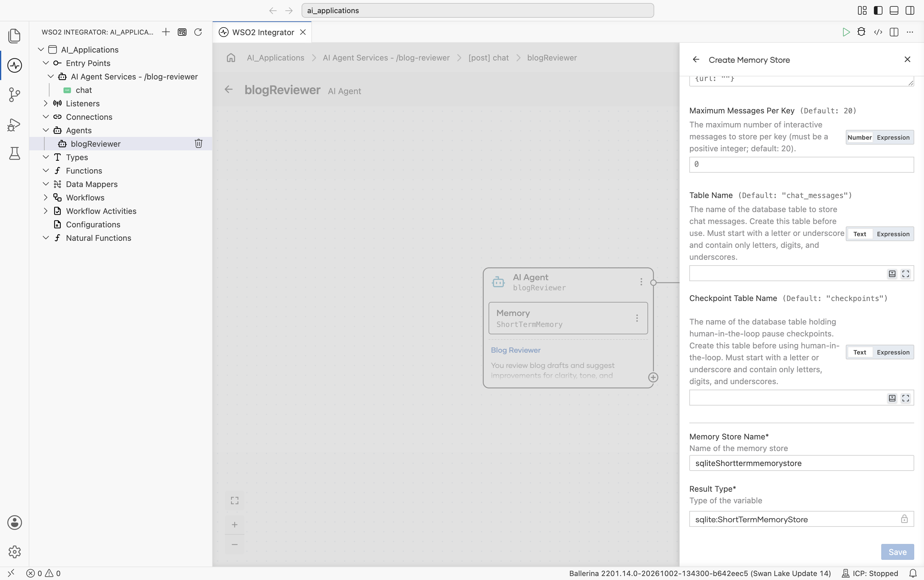The width and height of the screenshot is (924, 580).
Task: Click the [post] chat breadcrumb
Action: (488, 57)
